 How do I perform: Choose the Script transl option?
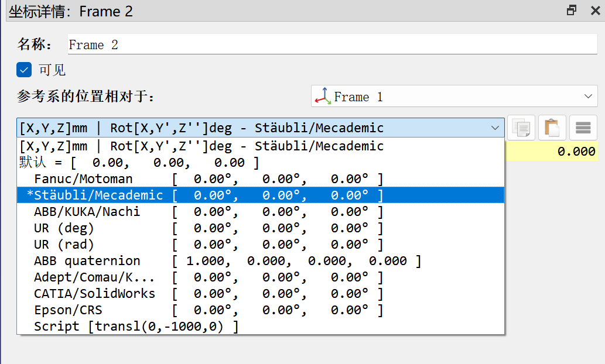[136, 327]
